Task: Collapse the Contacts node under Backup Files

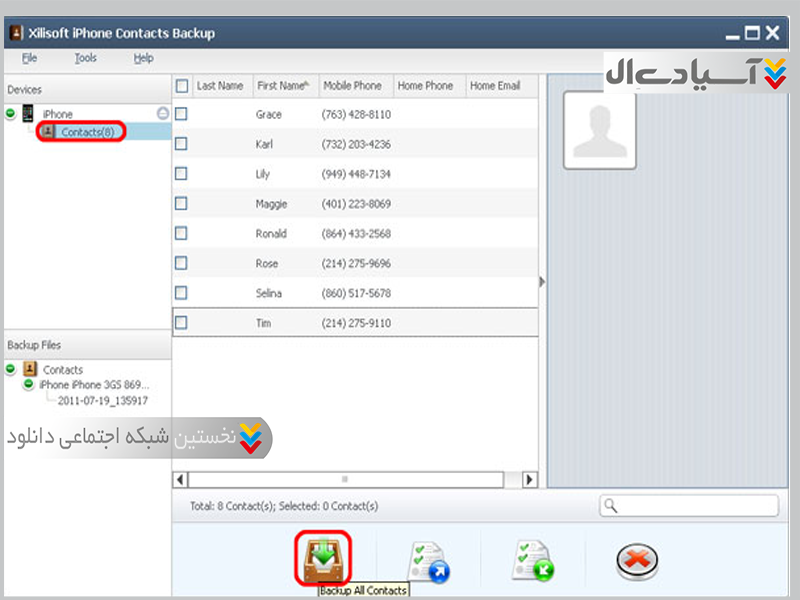Action: 11,369
